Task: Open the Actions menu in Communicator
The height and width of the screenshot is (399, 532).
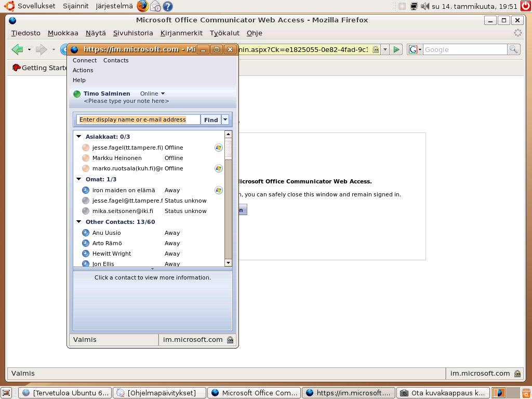Action: pyautogui.click(x=83, y=70)
